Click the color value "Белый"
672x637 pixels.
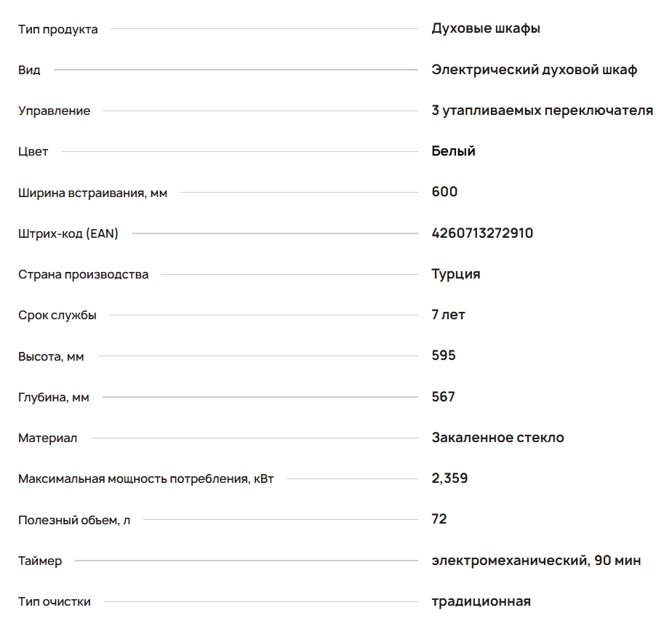click(x=453, y=151)
